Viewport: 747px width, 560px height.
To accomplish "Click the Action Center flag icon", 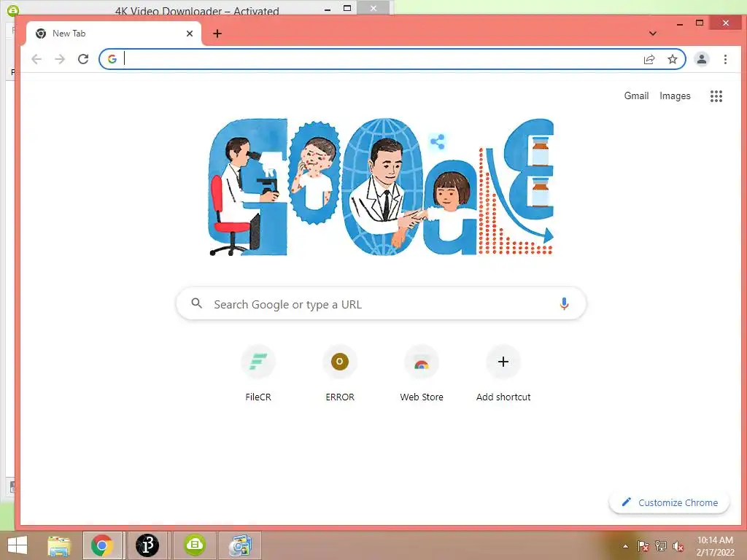I will click(643, 546).
